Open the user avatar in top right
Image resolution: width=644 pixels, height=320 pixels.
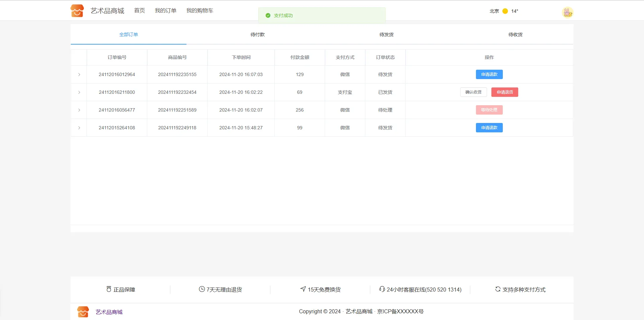coord(567,12)
